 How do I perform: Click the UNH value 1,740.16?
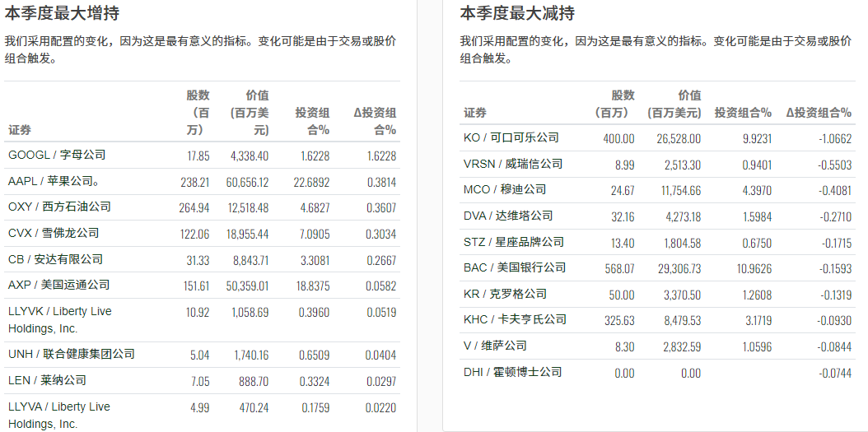pyautogui.click(x=251, y=355)
